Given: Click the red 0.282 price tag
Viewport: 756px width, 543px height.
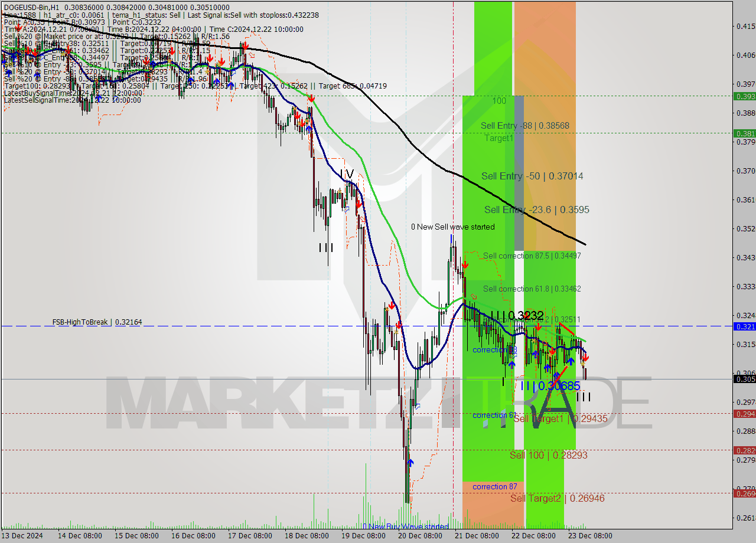Looking at the screenshot, I should pos(744,450).
